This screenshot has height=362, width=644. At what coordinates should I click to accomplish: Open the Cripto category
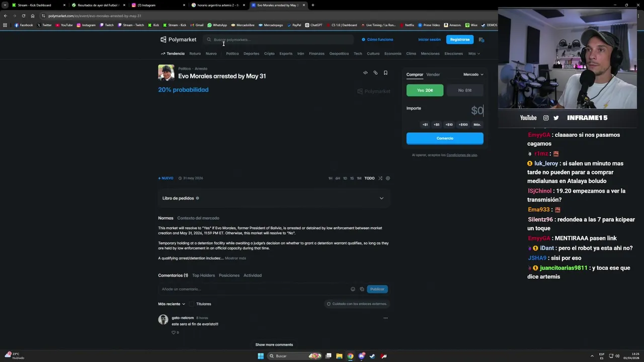tap(269, 54)
